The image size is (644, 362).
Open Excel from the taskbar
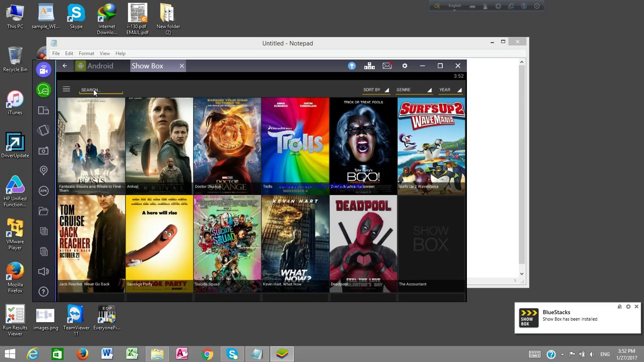[x=132, y=354]
